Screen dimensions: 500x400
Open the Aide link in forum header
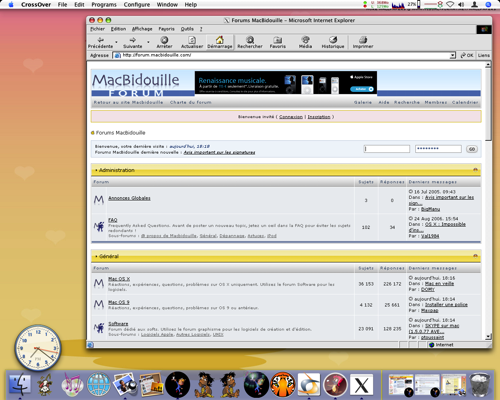[384, 102]
